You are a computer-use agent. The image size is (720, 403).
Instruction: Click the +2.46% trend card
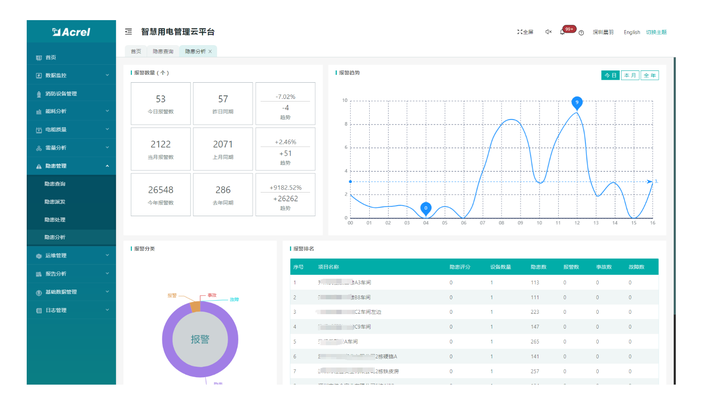[285, 149]
